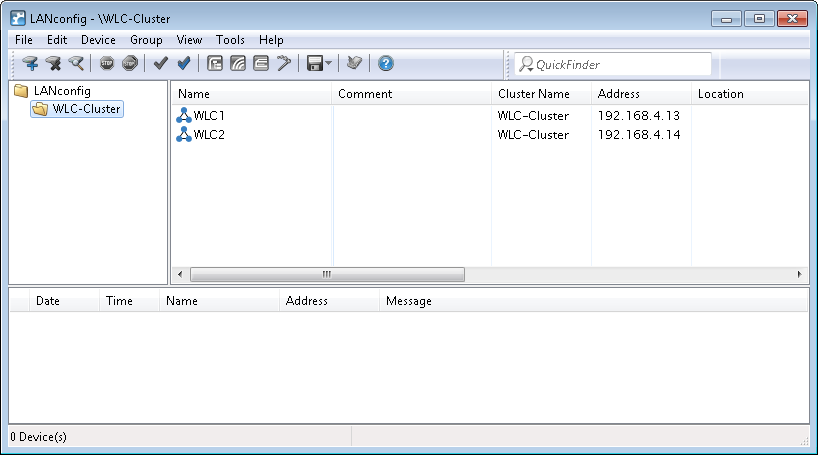This screenshot has height=455, width=818.
Task: Select the WLC-Cluster folder in tree
Action: pyautogui.click(x=85, y=109)
